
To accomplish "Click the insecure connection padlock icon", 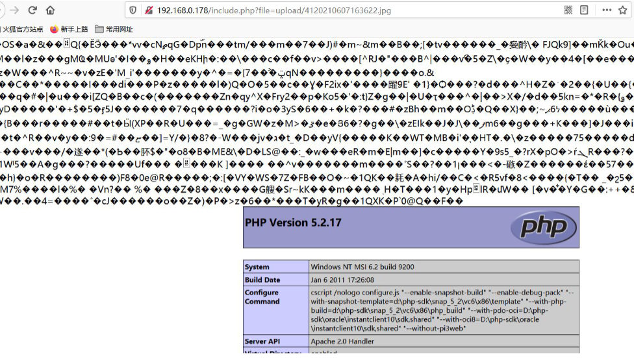I will [x=149, y=10].
